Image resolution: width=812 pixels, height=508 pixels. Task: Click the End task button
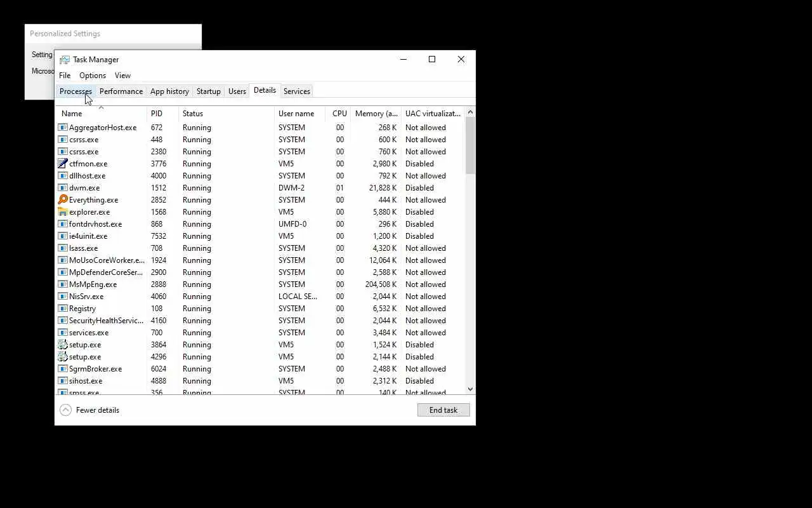pos(443,410)
